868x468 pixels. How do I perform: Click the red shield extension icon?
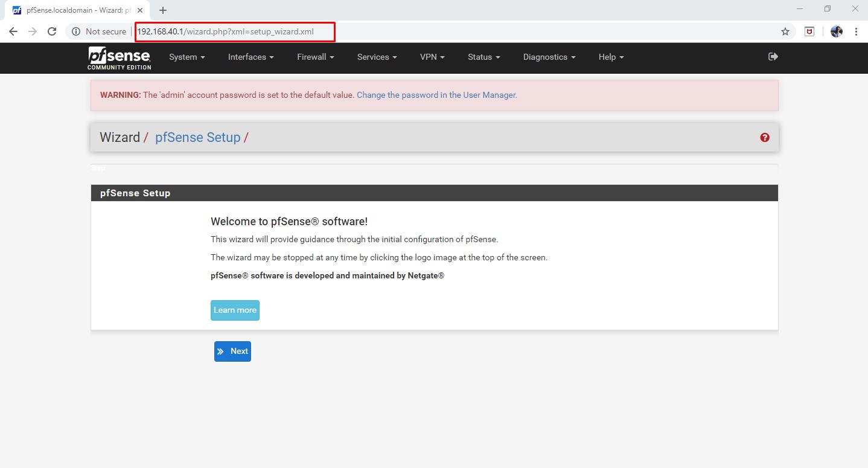coord(810,31)
